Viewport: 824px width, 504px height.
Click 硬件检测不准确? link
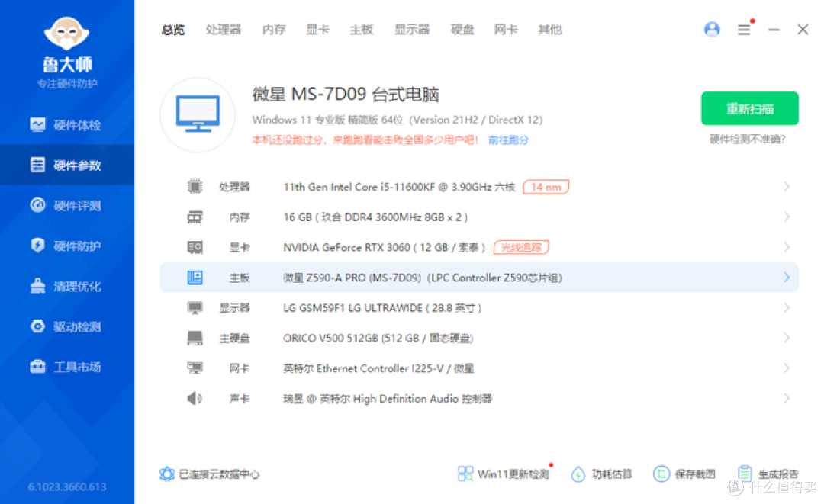tap(748, 139)
